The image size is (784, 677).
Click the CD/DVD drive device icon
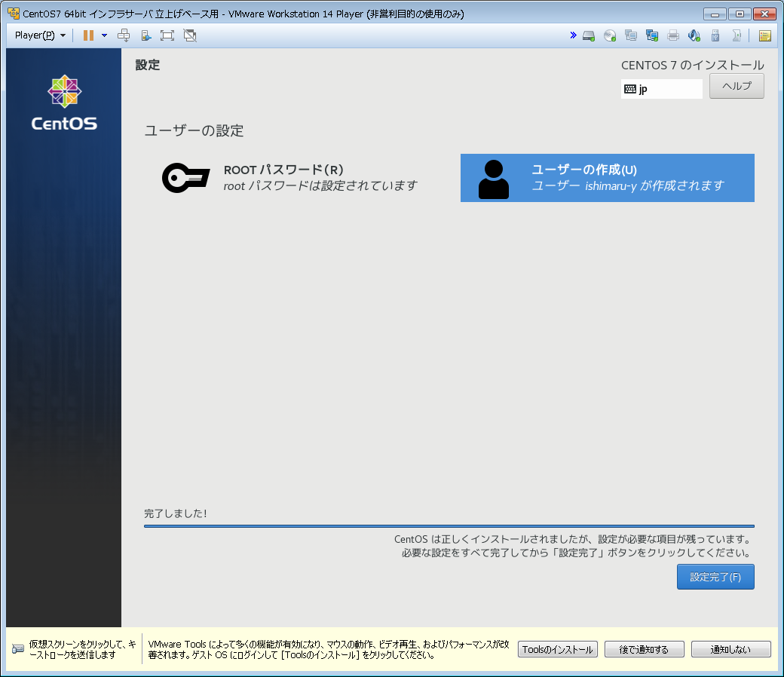[x=610, y=35]
